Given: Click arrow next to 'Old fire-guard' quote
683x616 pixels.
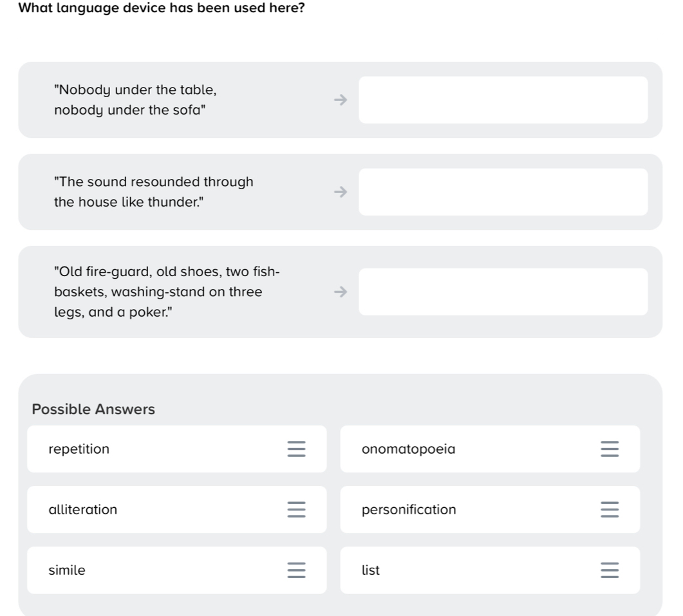Looking at the screenshot, I should pos(341,292).
